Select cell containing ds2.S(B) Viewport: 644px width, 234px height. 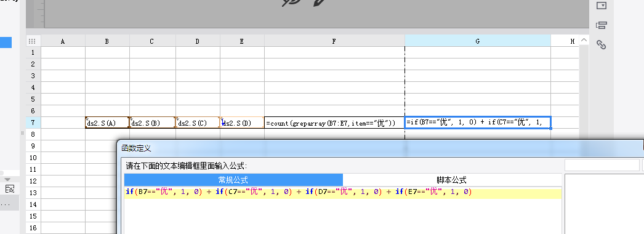(x=152, y=123)
